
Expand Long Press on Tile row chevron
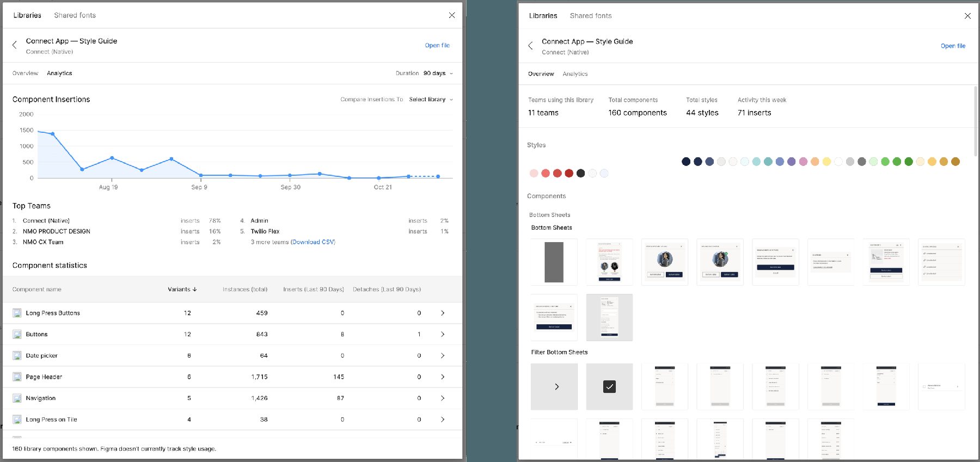coord(443,420)
